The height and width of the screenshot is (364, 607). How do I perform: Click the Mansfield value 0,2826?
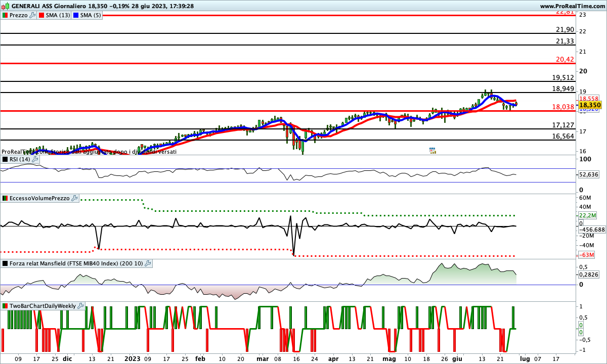[x=588, y=275]
